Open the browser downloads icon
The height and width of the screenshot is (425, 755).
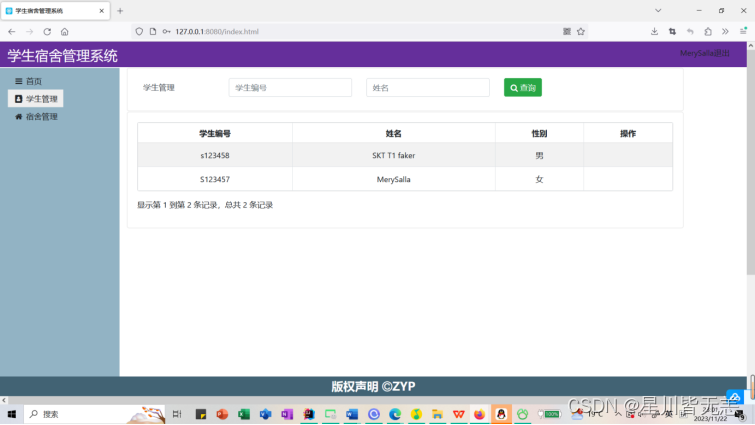pos(654,32)
